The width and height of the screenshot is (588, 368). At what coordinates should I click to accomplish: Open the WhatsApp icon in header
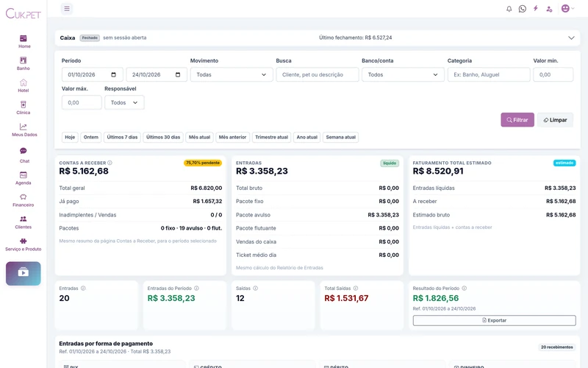(x=523, y=9)
